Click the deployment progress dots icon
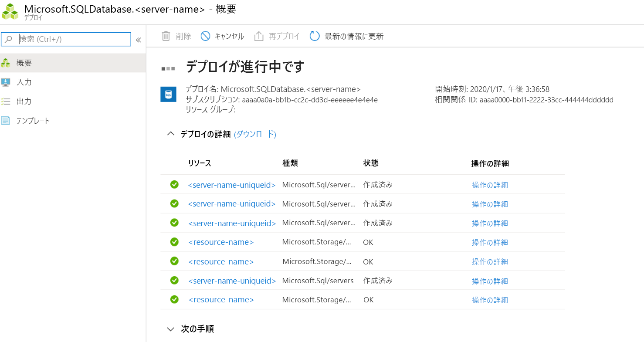Screen dimensions: 644x342 pyautogui.click(x=168, y=68)
